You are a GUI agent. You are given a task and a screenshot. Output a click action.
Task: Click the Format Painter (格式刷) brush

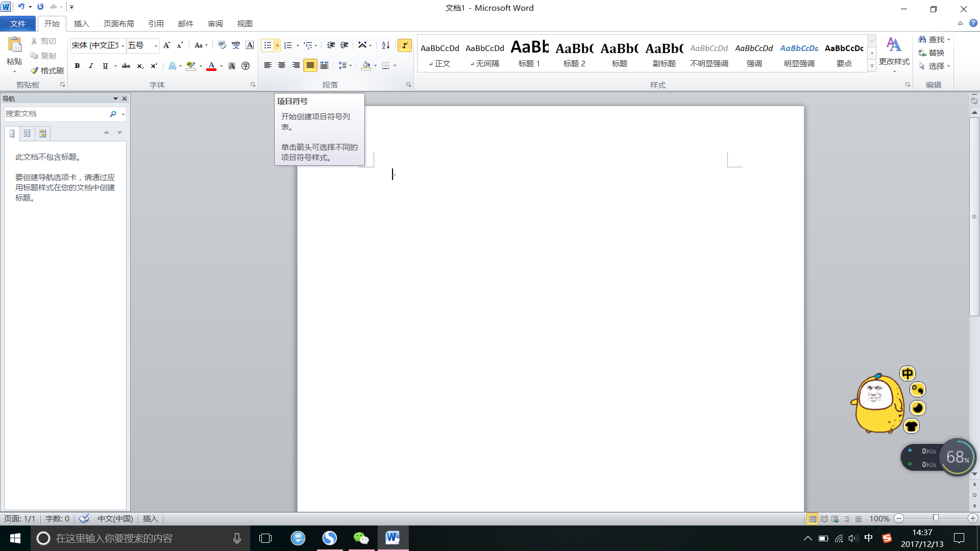click(46, 70)
